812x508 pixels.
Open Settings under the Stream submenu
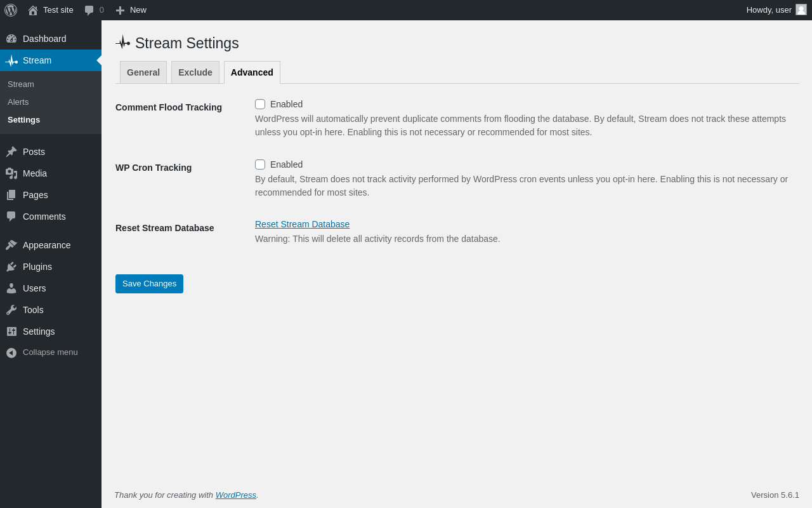click(24, 119)
